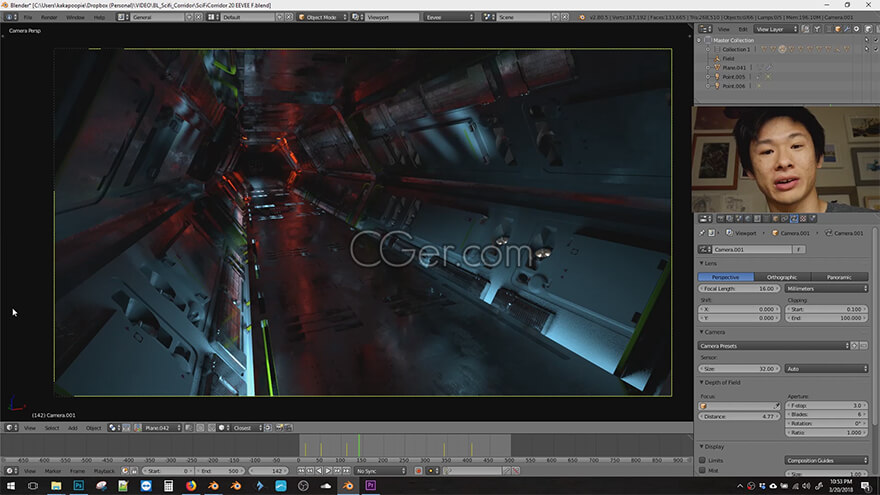This screenshot has height=495, width=880.
Task: Jump to the timeline start frame
Action: coord(301,471)
